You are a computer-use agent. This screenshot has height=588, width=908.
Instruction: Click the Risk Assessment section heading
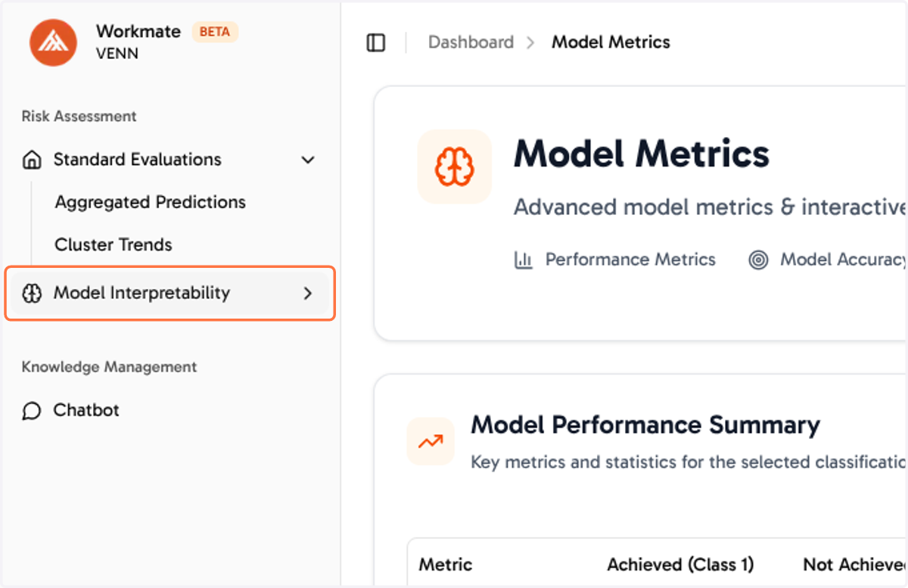[x=79, y=117]
